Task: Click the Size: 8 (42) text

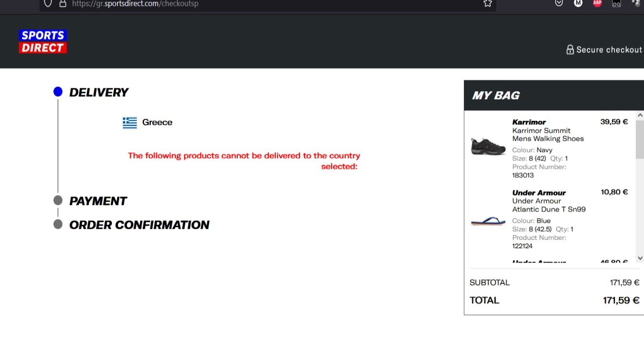Action: coord(529,158)
